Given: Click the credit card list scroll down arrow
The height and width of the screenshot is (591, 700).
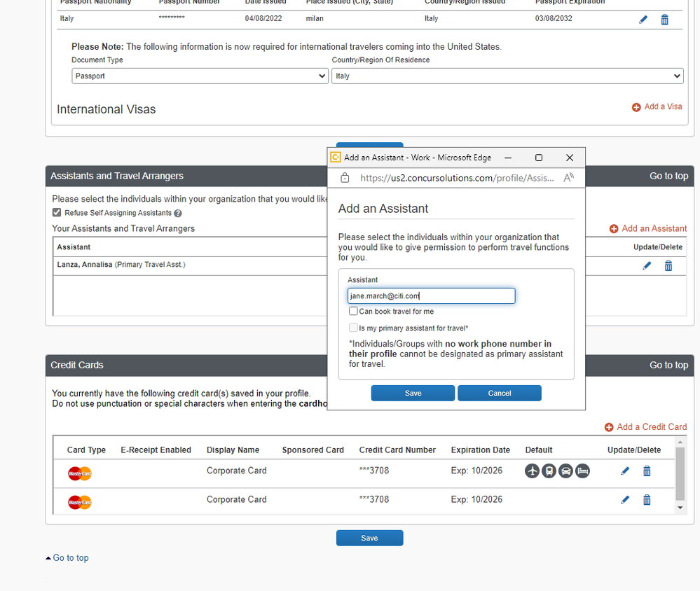Looking at the screenshot, I should [680, 508].
